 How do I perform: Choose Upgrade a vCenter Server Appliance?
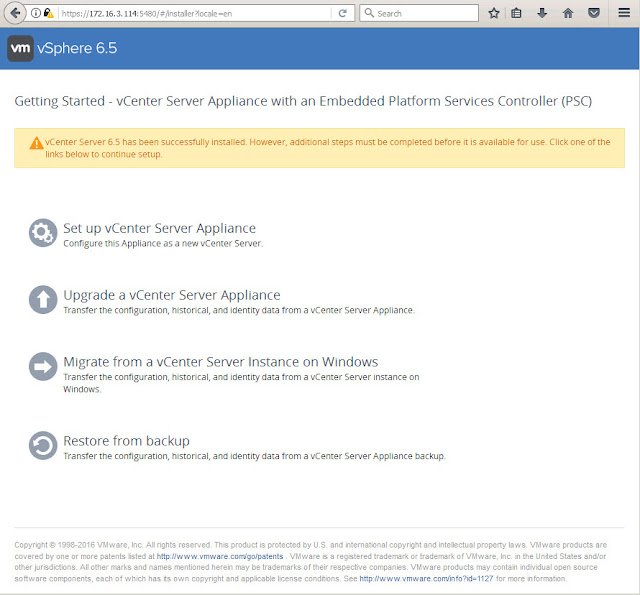[172, 295]
